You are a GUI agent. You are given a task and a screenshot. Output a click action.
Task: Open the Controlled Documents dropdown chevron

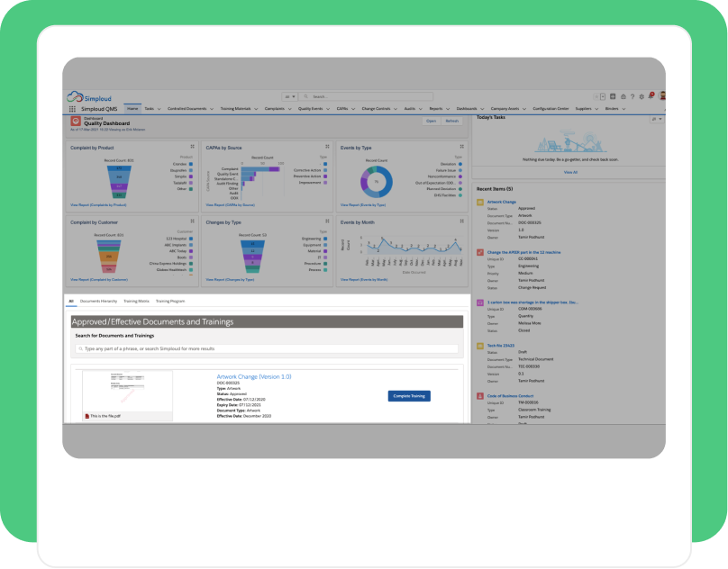click(x=212, y=109)
